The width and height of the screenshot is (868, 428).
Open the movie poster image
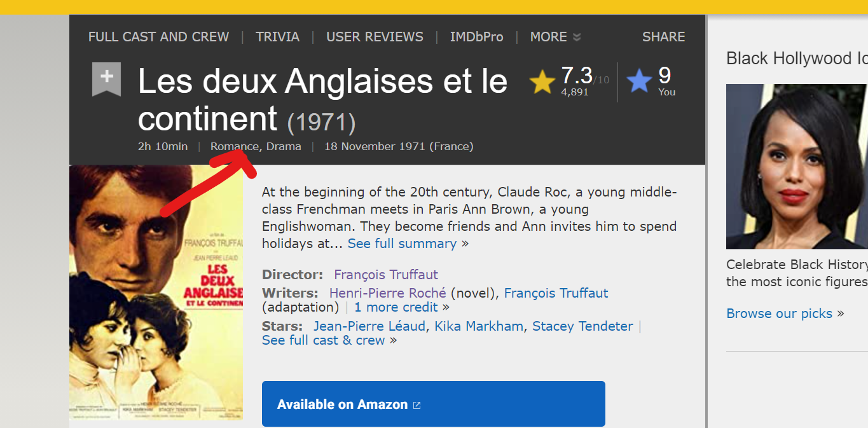point(156,293)
